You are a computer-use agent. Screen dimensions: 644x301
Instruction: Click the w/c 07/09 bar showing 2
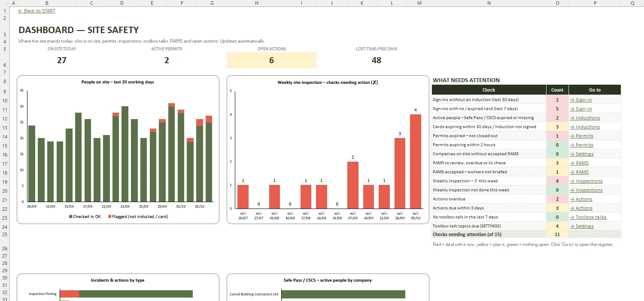coord(353,185)
